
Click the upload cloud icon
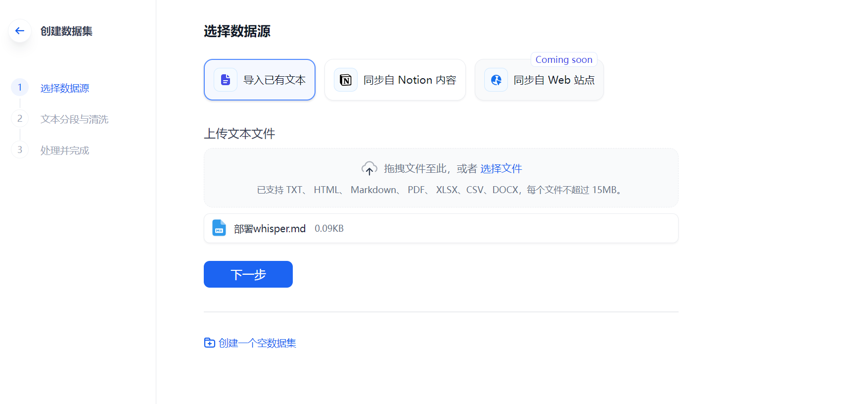(x=369, y=168)
